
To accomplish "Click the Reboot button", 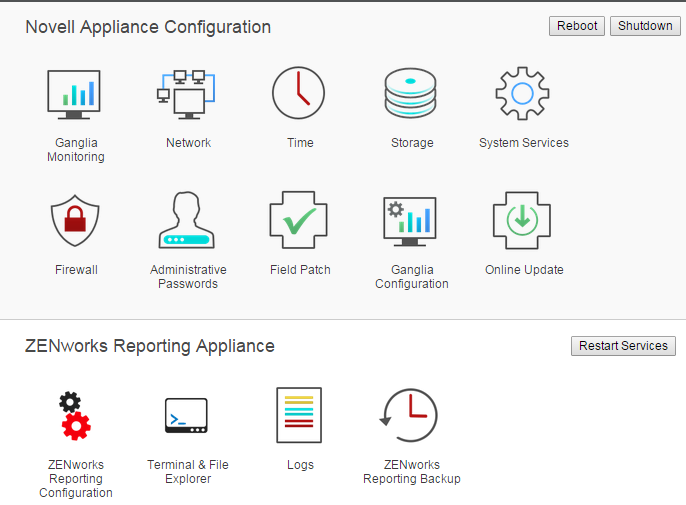I will 577,26.
